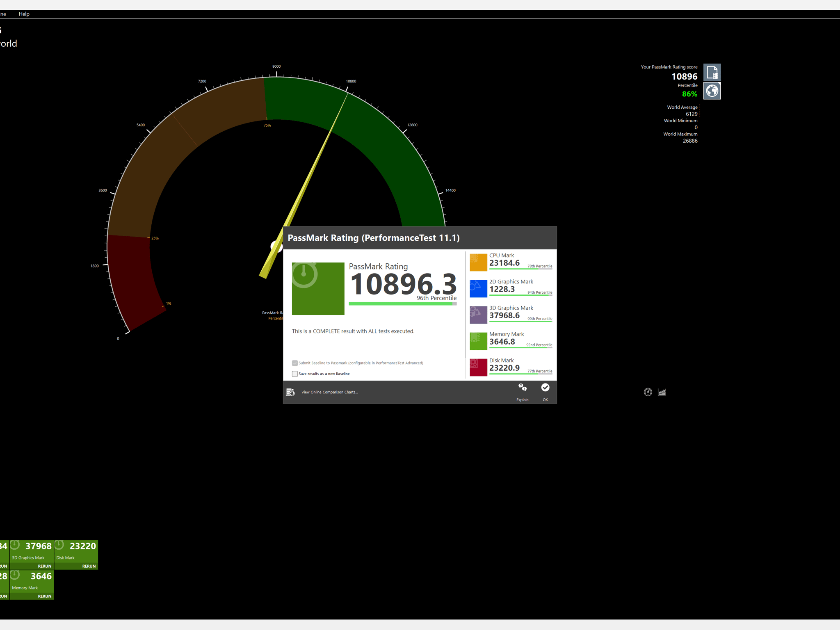Toggle the Submit Baseline to Passmark checkbox
Screen dimensions: 840x630
coord(295,363)
